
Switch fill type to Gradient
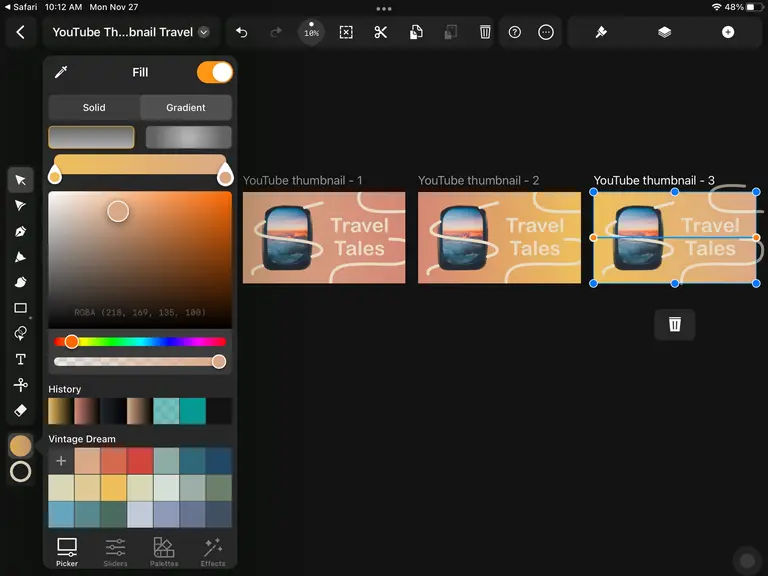(186, 107)
